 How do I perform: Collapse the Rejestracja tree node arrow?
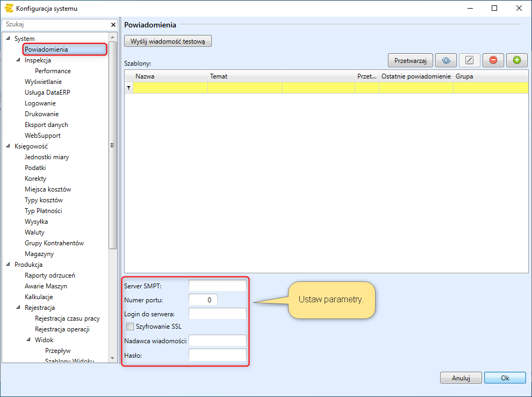19,308
